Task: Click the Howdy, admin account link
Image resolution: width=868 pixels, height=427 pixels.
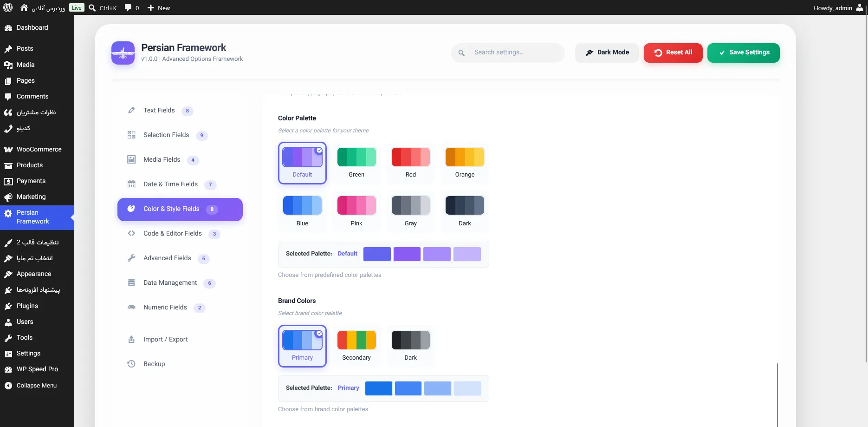Action: 838,8
